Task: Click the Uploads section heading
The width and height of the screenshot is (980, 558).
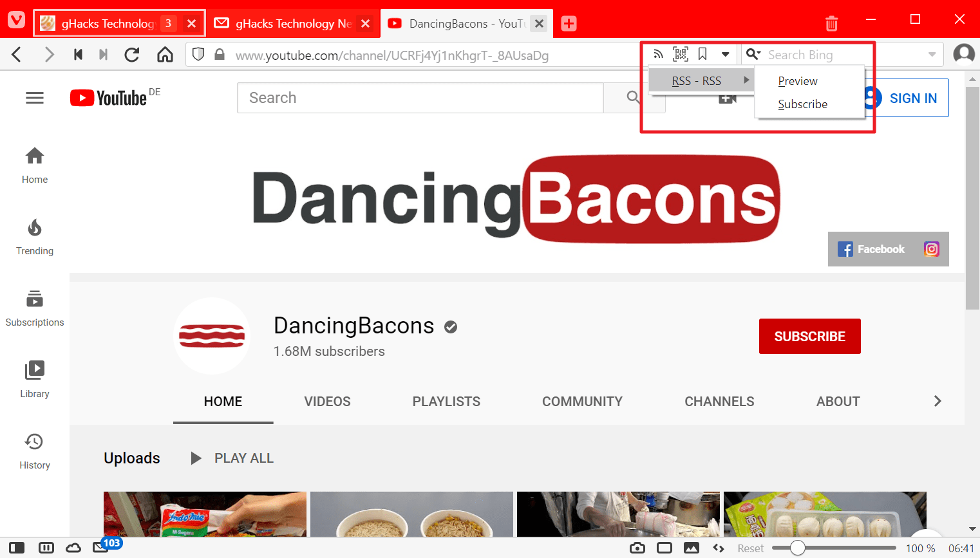Action: coord(132,458)
